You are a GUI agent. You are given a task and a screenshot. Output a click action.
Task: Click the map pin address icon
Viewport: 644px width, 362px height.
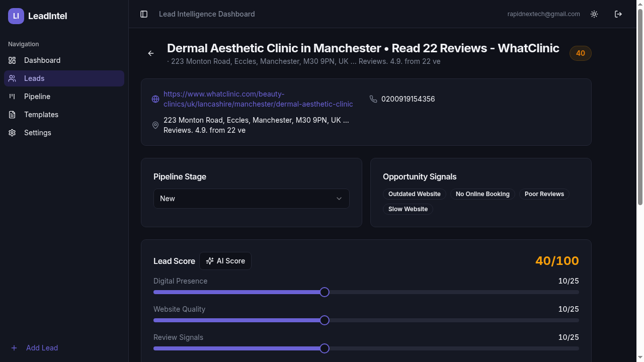155,125
